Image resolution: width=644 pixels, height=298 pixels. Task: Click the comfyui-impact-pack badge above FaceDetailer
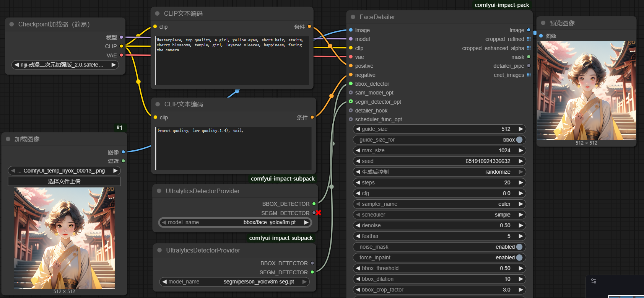point(502,5)
